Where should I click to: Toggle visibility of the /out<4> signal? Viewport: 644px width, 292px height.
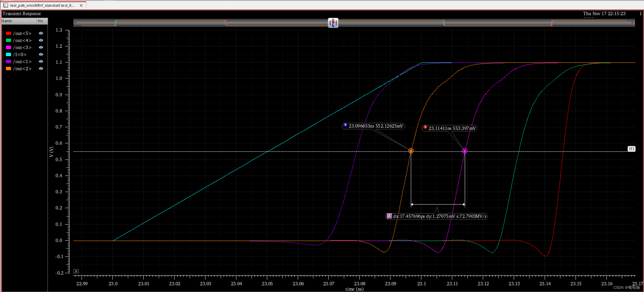tap(41, 41)
